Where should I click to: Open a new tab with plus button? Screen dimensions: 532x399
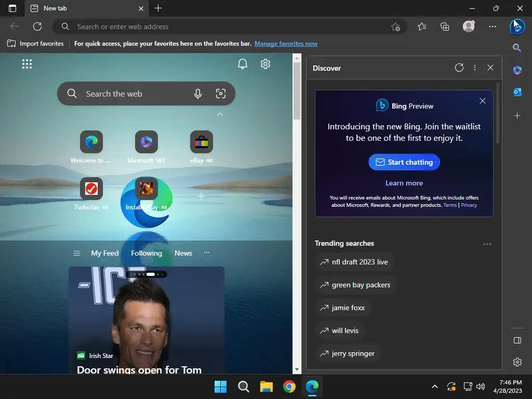tap(158, 8)
